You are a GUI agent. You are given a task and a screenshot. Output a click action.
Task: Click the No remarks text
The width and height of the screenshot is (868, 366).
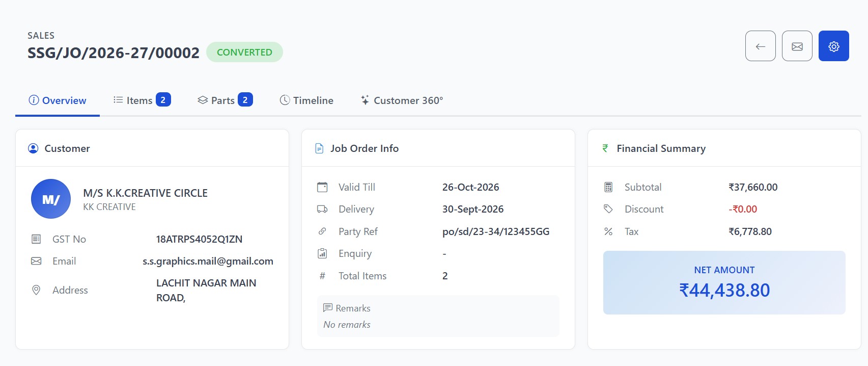tap(347, 325)
